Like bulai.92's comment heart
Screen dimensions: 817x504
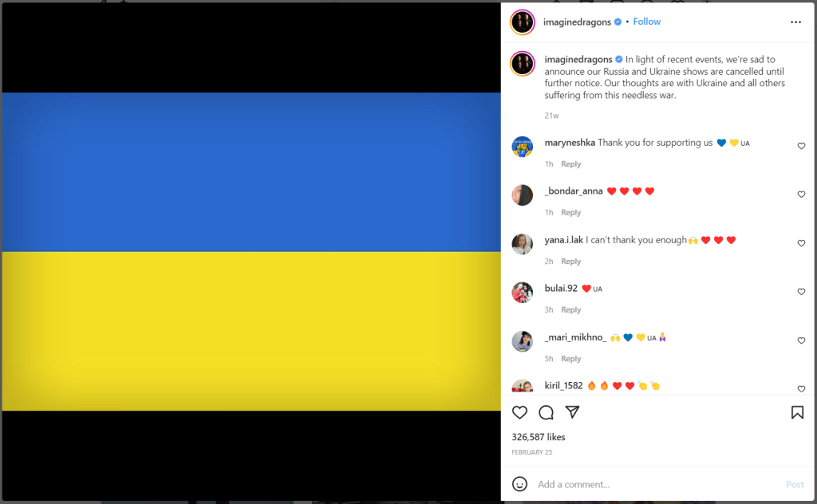pyautogui.click(x=801, y=292)
